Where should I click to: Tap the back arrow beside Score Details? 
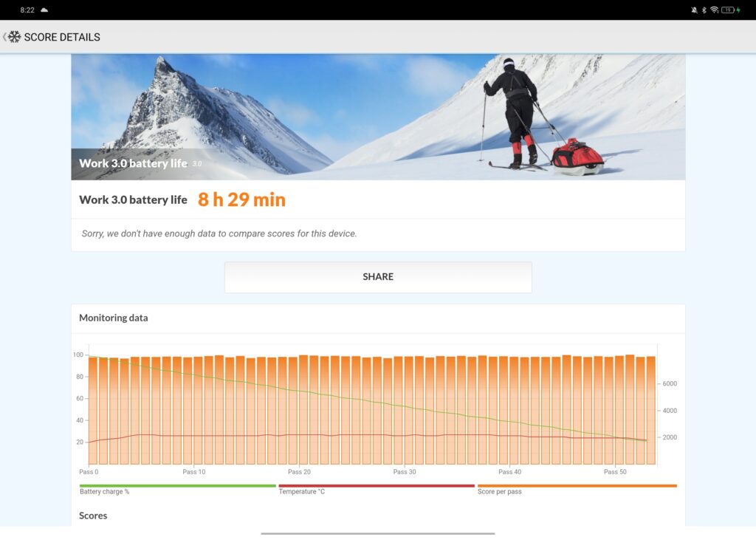point(4,37)
